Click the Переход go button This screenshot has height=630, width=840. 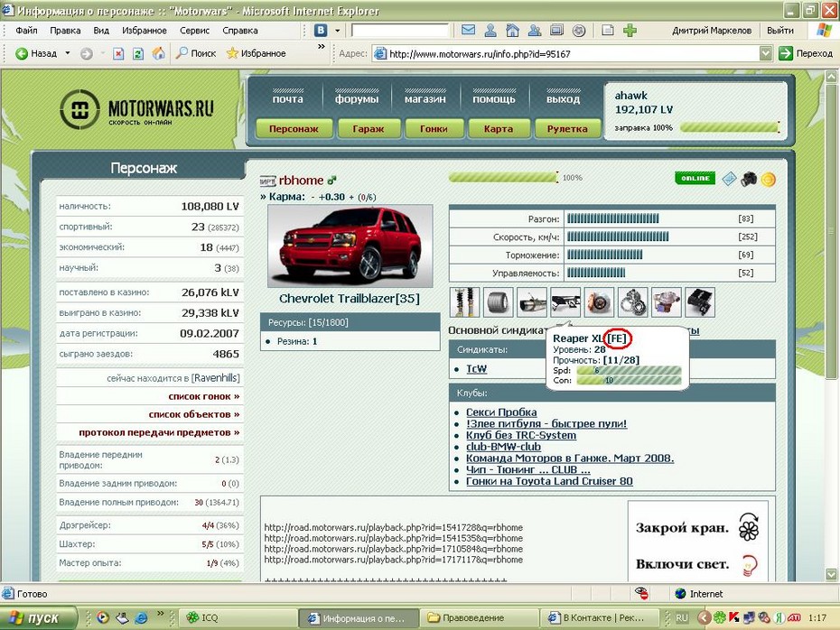[807, 53]
